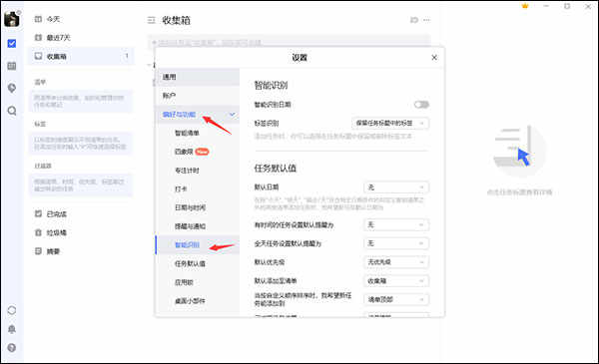Open the 默认添加至清单 dropdown
The image size is (599, 364).
[396, 281]
